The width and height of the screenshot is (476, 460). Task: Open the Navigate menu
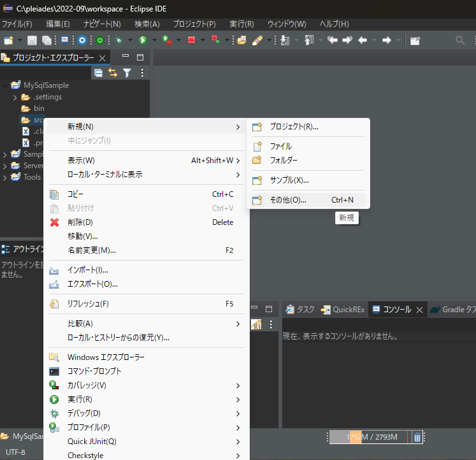pyautogui.click(x=102, y=24)
